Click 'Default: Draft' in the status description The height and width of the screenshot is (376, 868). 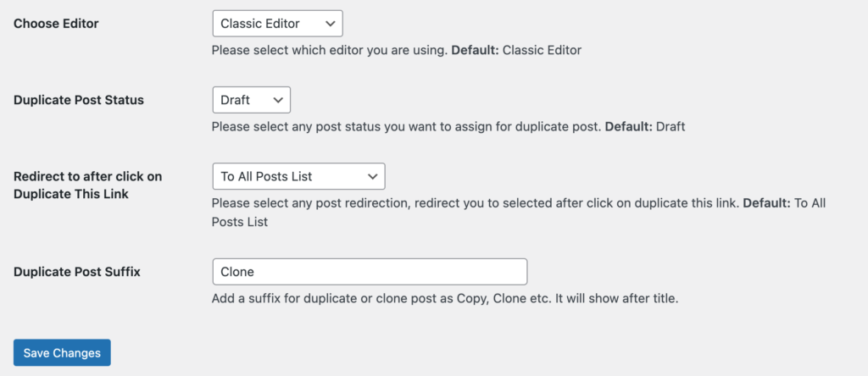[645, 127]
